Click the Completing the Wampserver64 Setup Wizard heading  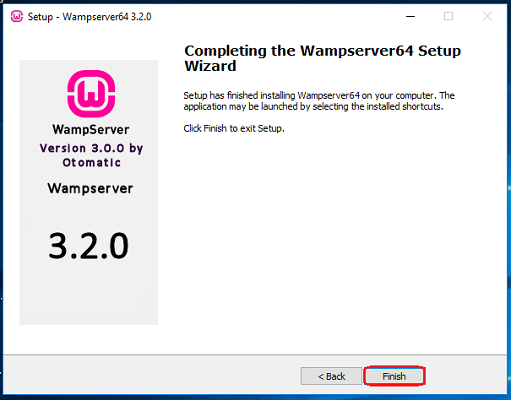click(322, 58)
